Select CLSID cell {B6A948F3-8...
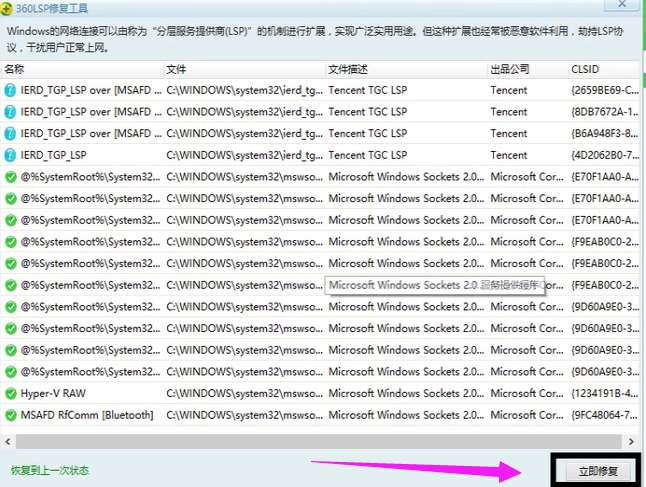 click(605, 133)
